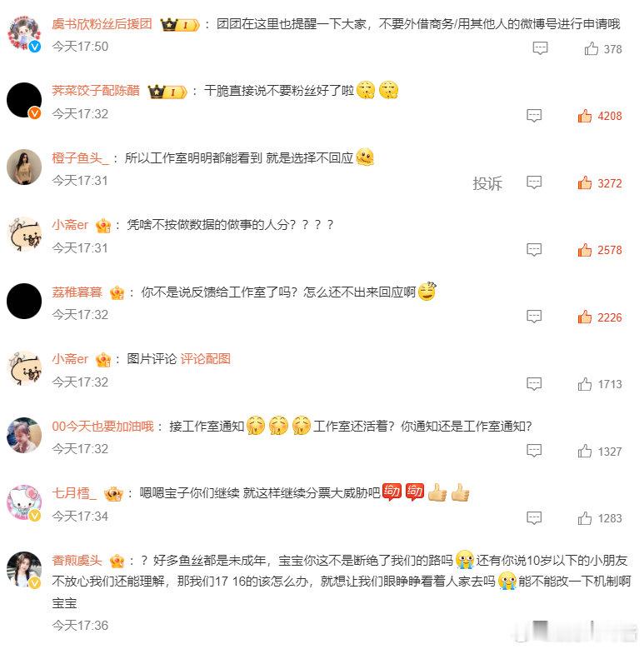The image size is (644, 649).
Task: Open 00今天也要加油哦 username link
Action: (x=102, y=426)
